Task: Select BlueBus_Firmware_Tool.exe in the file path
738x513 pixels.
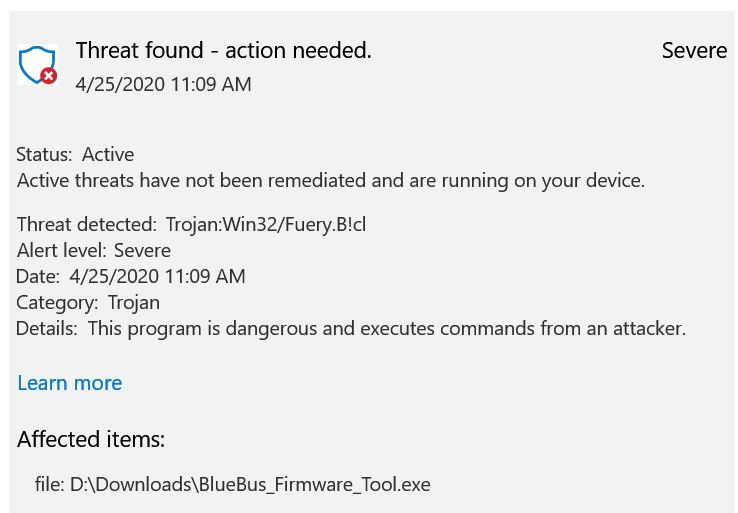Action: tap(314, 485)
